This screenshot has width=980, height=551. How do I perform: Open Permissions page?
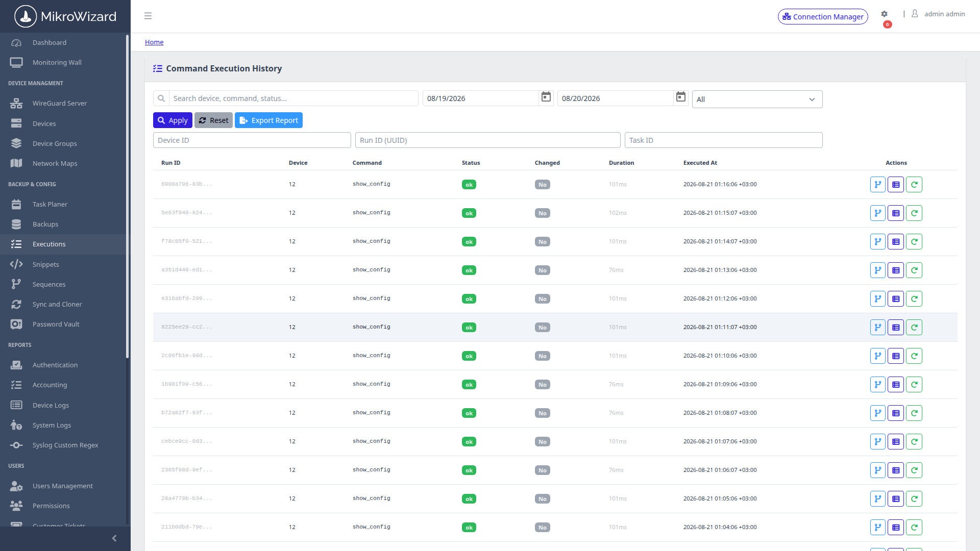[63, 506]
